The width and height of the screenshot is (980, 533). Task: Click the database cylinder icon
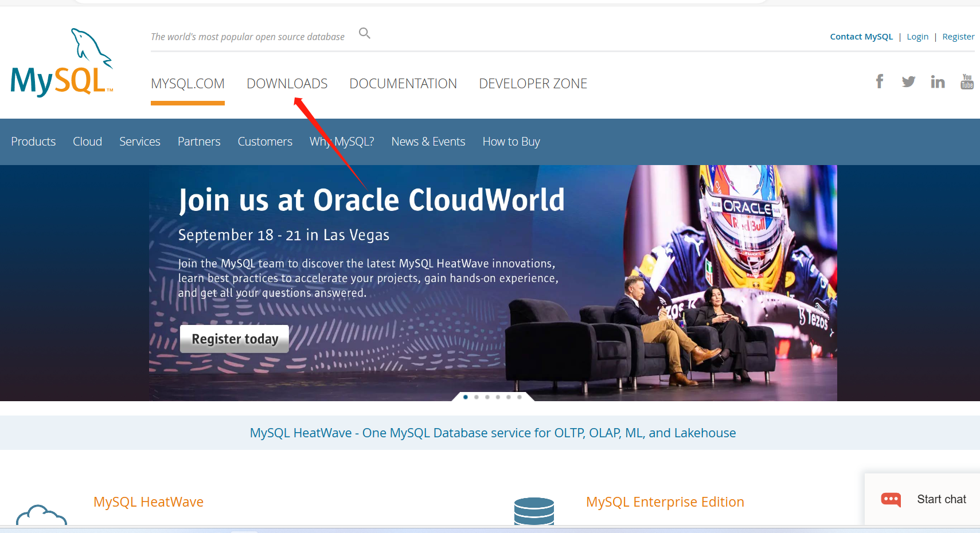[x=534, y=511]
